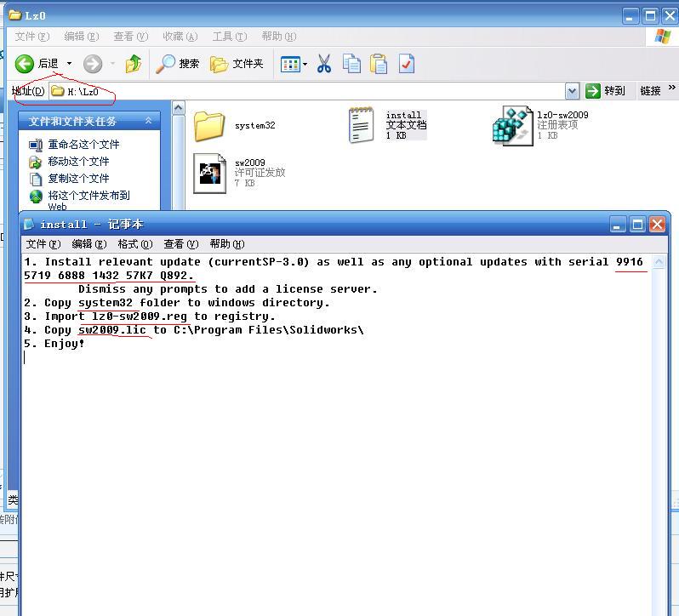679x616 pixels.
Task: Collapse File and Folder Tasks panel
Action: [148, 121]
